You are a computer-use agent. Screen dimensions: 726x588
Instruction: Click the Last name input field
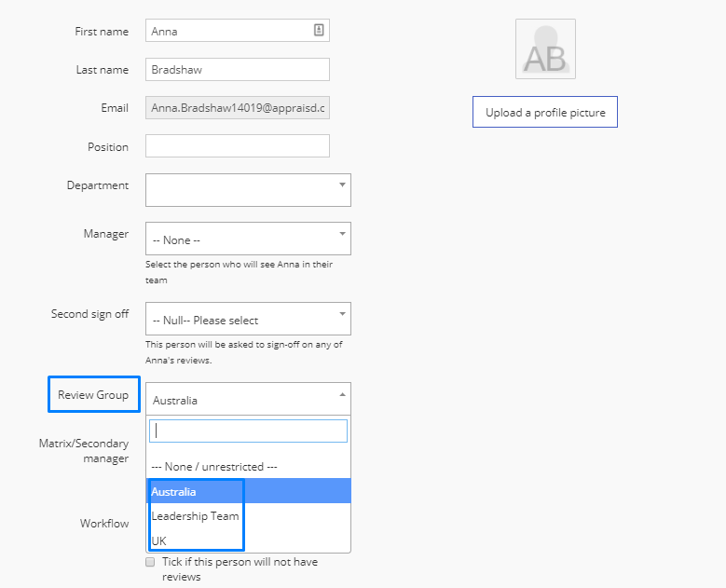(237, 70)
